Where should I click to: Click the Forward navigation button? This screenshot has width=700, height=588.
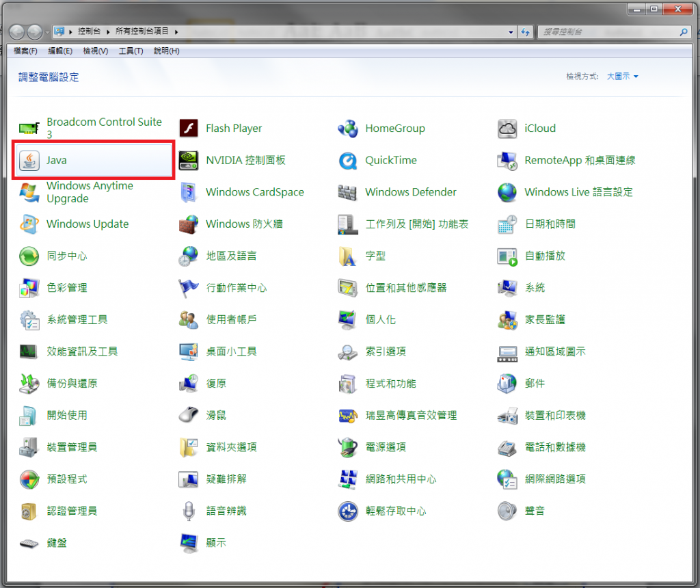tap(35, 32)
